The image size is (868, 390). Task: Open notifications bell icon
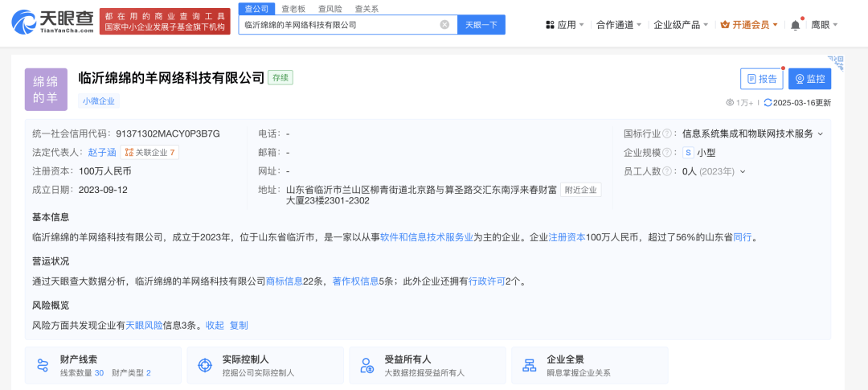coord(796,24)
